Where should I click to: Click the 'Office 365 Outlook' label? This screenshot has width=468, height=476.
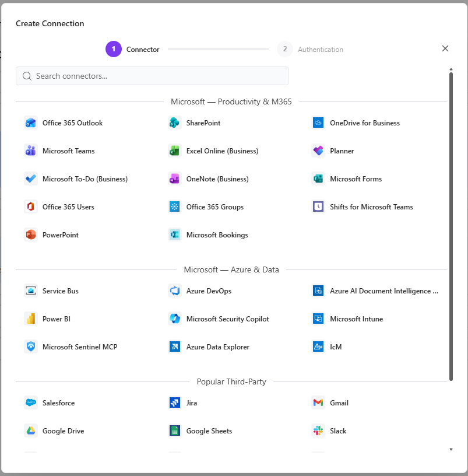pyautogui.click(x=72, y=123)
